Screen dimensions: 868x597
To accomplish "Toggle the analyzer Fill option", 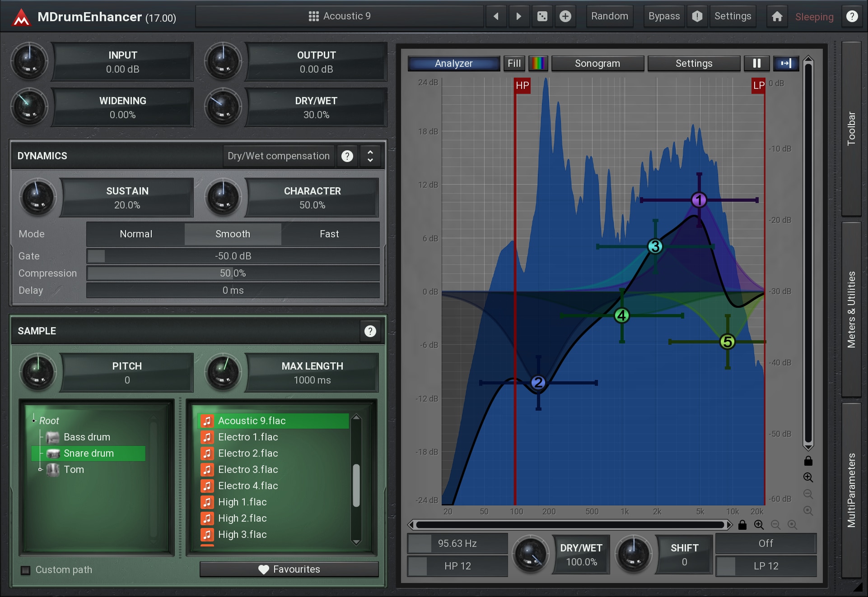I will (x=514, y=63).
